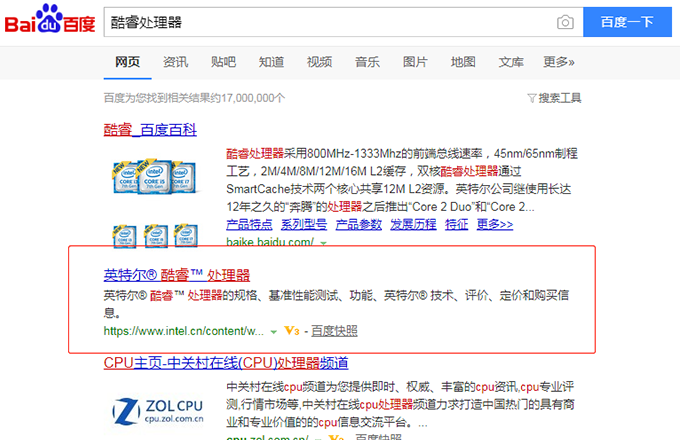The width and height of the screenshot is (680, 440).
Task: Click 百度快照 under the Intel result
Action: point(334,330)
